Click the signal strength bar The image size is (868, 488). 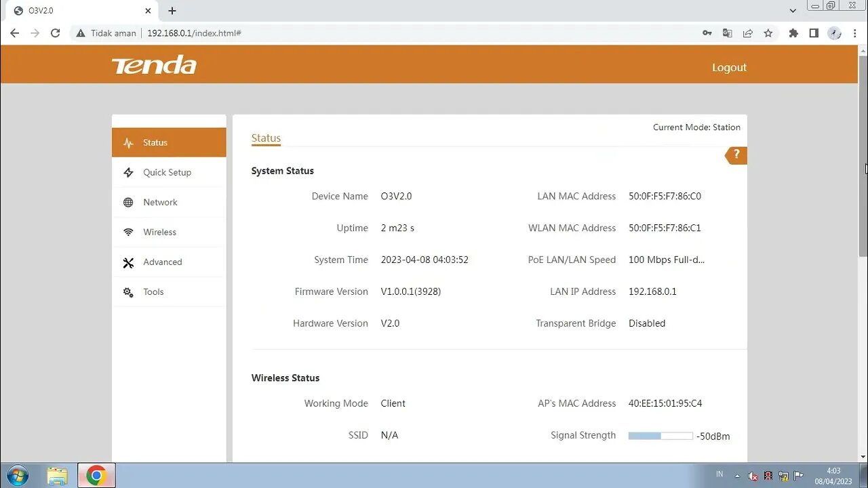point(660,436)
